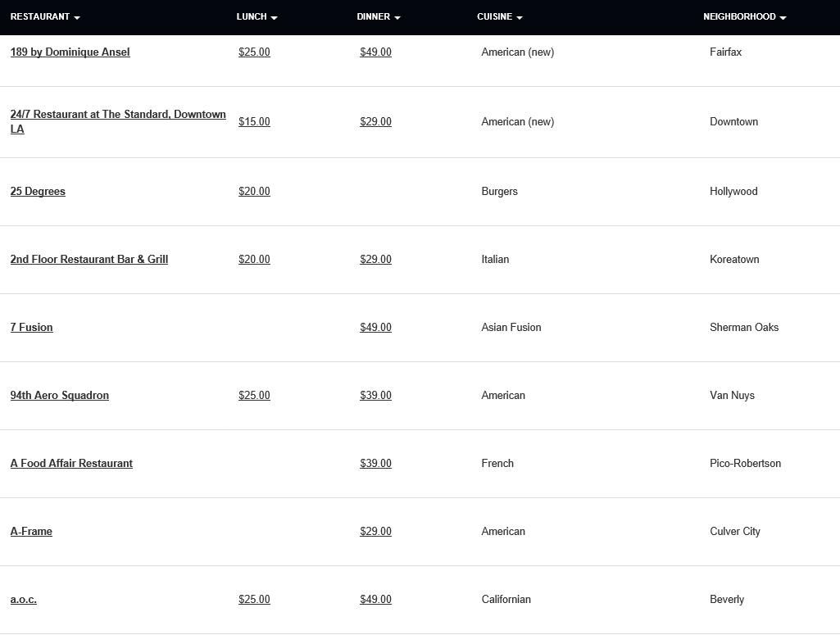
Task: Open 189 by Dominique Ansel link
Action: click(70, 52)
